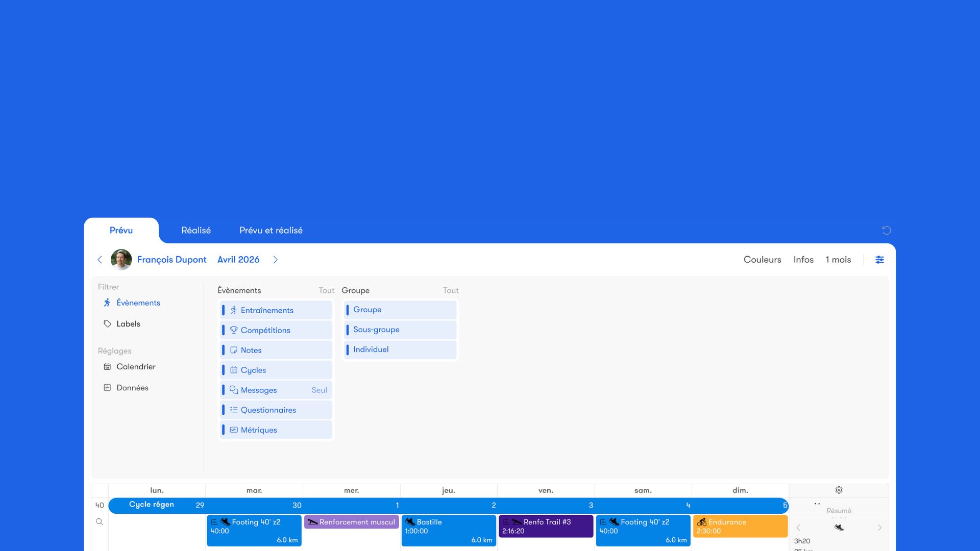The height and width of the screenshot is (551, 980).
Task: Open Données settings
Action: point(132,388)
